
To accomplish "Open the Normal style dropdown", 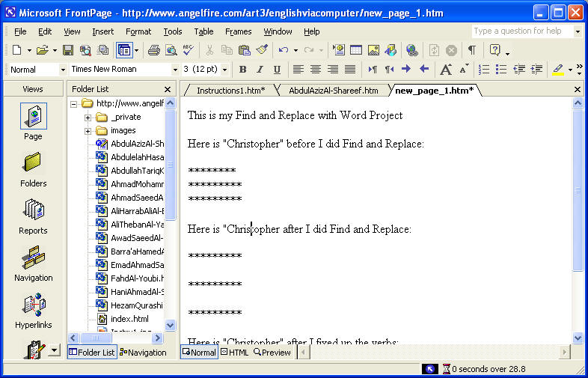I will tap(62, 70).
